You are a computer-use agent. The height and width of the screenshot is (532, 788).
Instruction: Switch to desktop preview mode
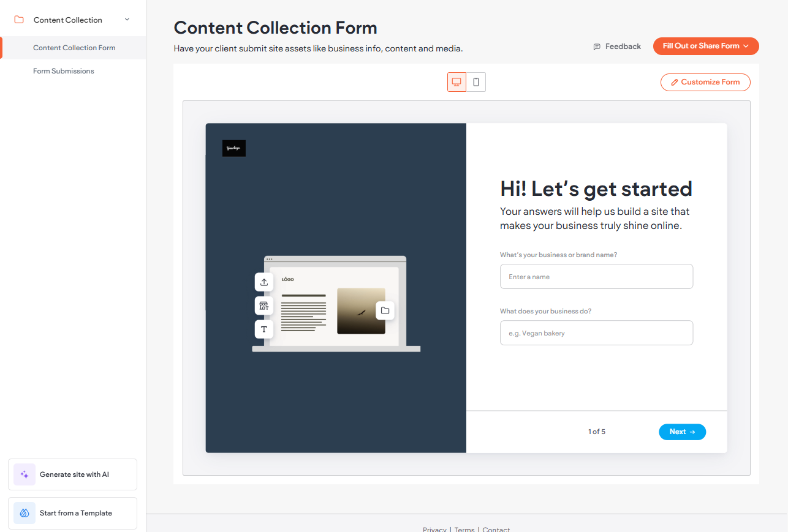[x=457, y=82]
